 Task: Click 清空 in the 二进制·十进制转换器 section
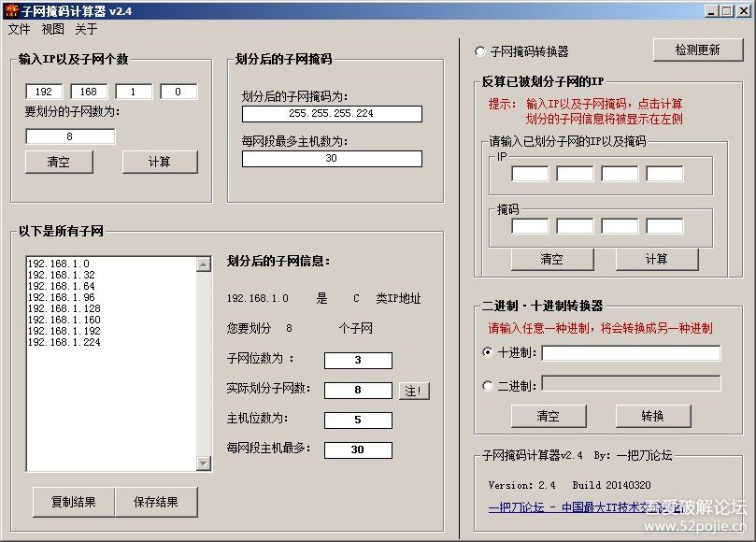point(549,415)
